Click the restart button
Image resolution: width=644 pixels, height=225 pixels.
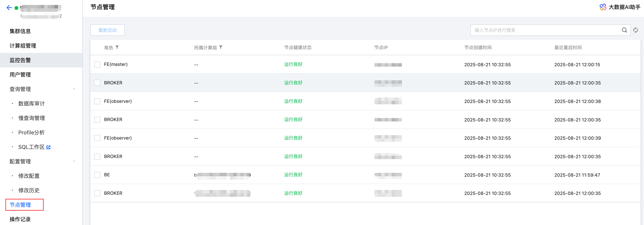click(107, 30)
